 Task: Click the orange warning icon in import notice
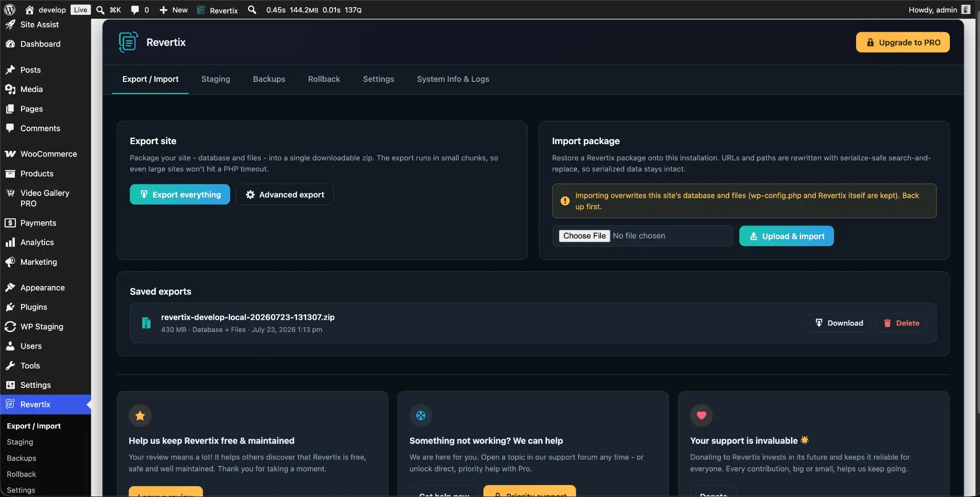tap(565, 201)
